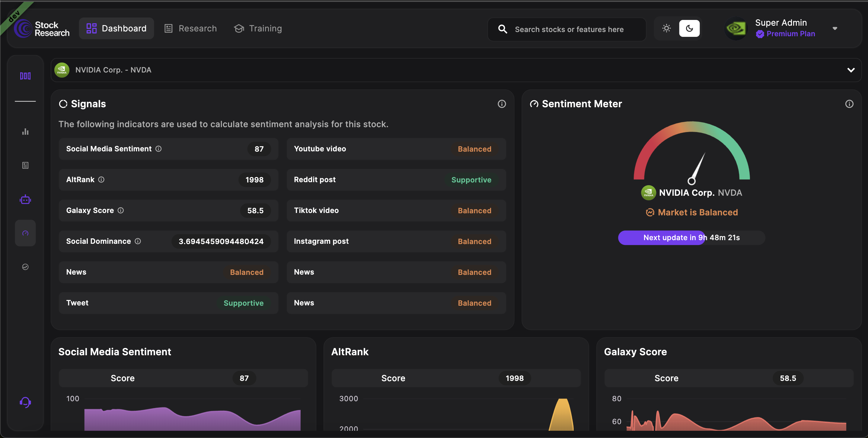This screenshot has height=438, width=868.
Task: Click the Tweet Supportive label
Action: [244, 303]
